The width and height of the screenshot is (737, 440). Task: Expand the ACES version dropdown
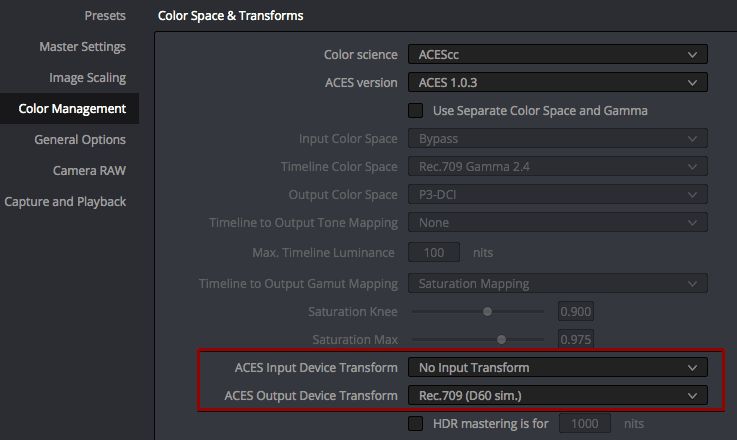click(x=557, y=83)
